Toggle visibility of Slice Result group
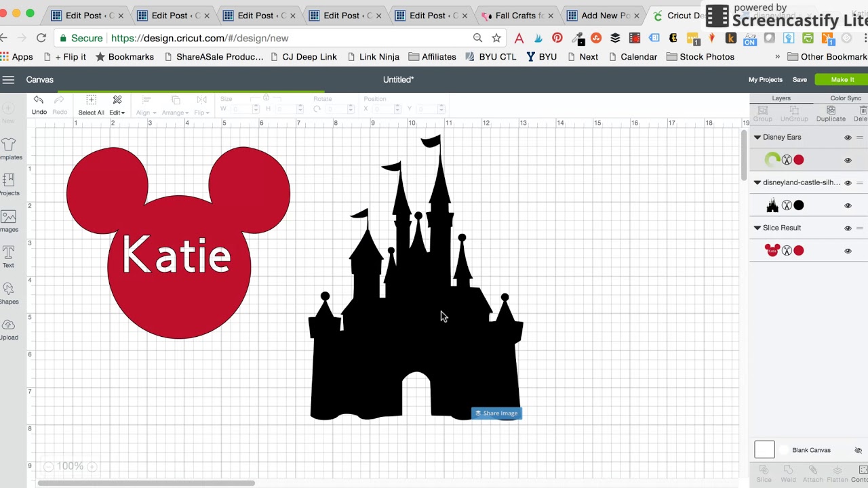This screenshot has width=868, height=488. coord(848,228)
